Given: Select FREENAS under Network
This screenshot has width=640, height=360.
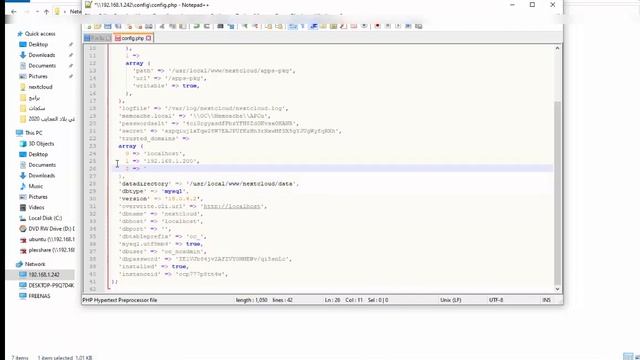Looking at the screenshot, I should (x=39, y=296).
